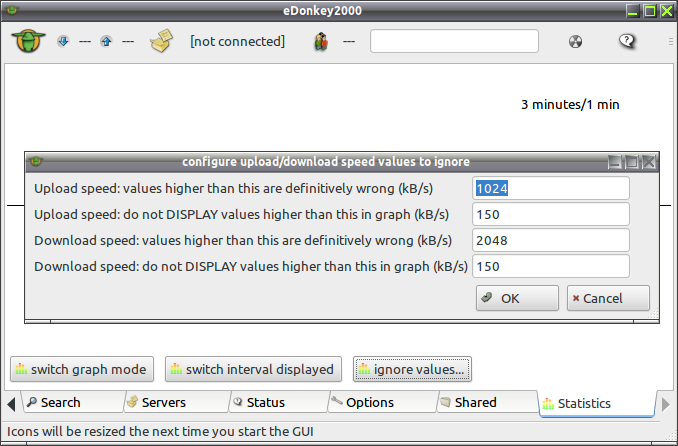The height and width of the screenshot is (446, 678).
Task: Close the eDonkey2000 main window
Action: 667,11
